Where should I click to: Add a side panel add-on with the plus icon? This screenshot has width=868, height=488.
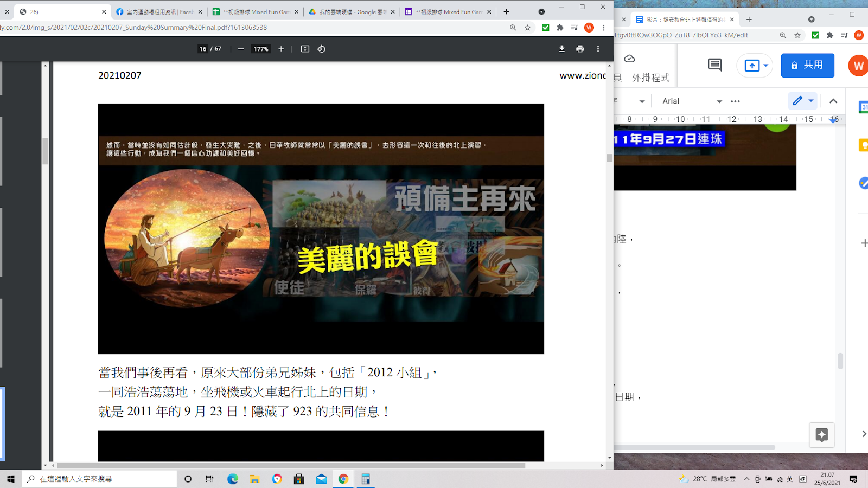click(x=864, y=243)
